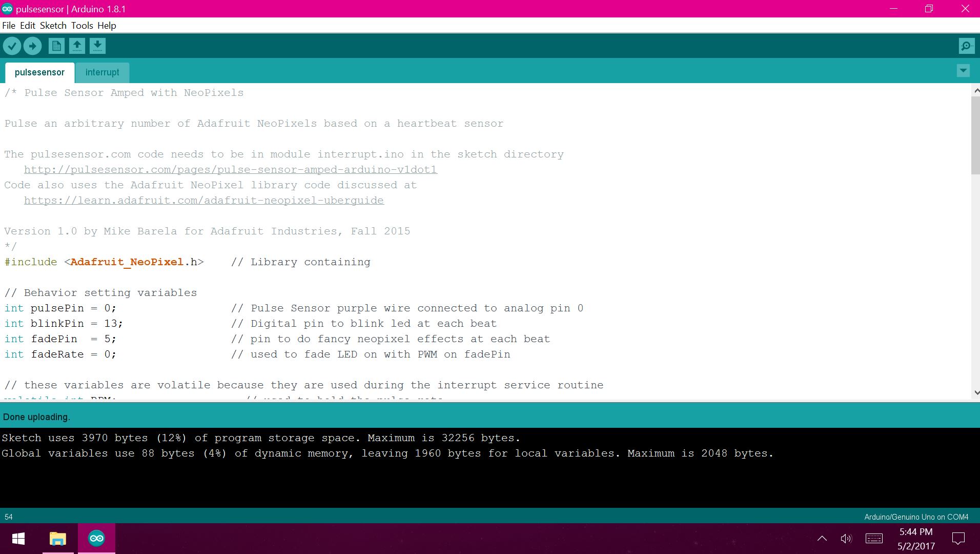Open a sketch with the Open icon
This screenshot has width=980, height=554.
(x=77, y=46)
